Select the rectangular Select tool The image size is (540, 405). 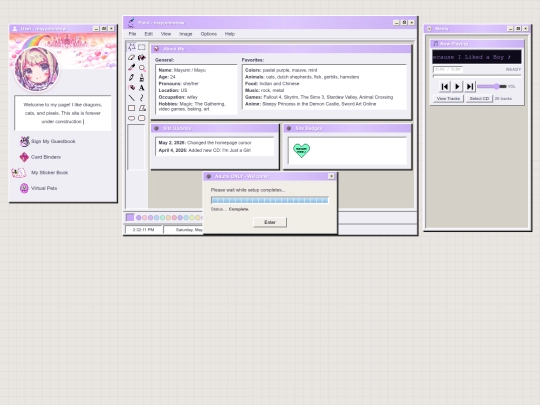pyautogui.click(x=142, y=47)
